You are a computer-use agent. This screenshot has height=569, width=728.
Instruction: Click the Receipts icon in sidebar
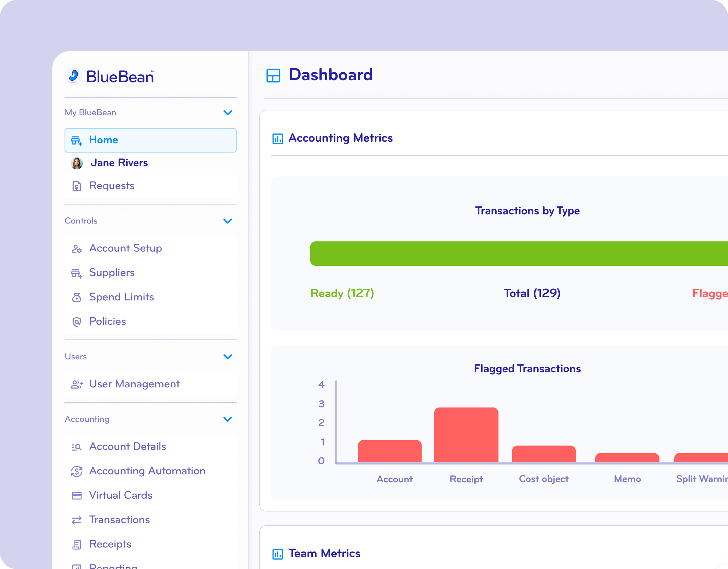[x=77, y=544]
